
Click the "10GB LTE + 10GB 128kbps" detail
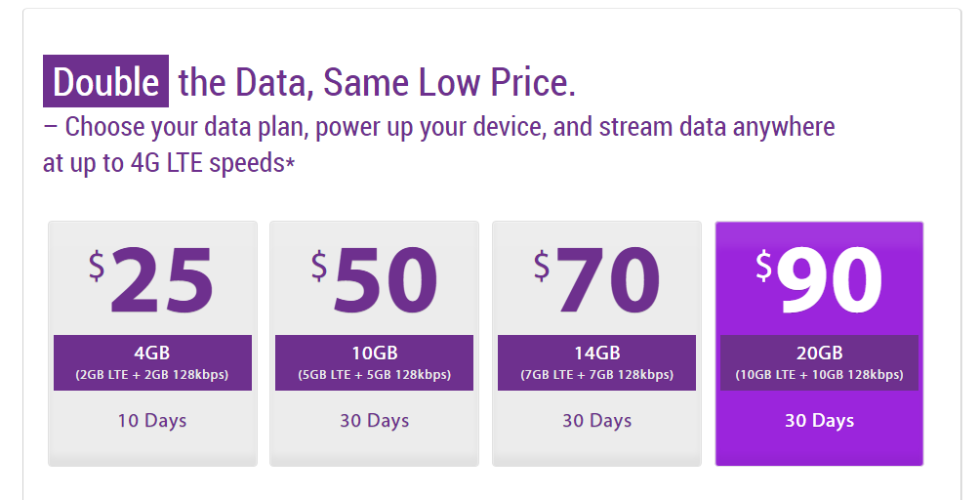[x=819, y=375]
